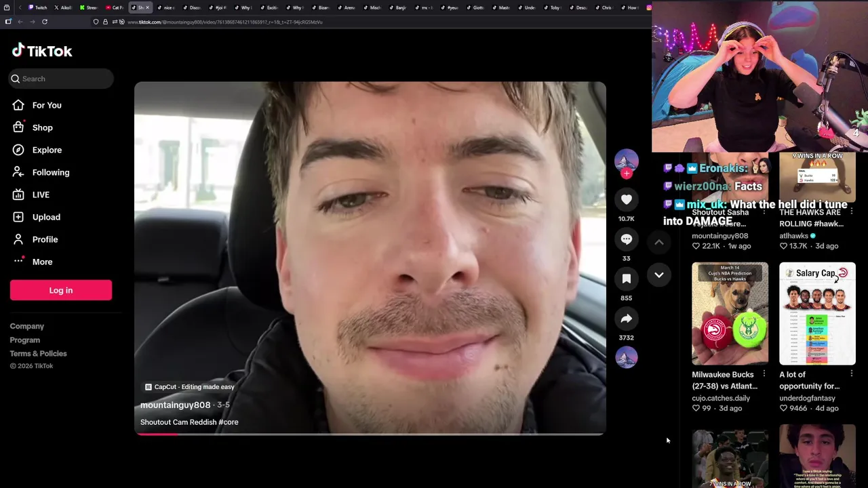Open the creator avatar above the like button
This screenshot has width=868, height=488.
(626, 161)
